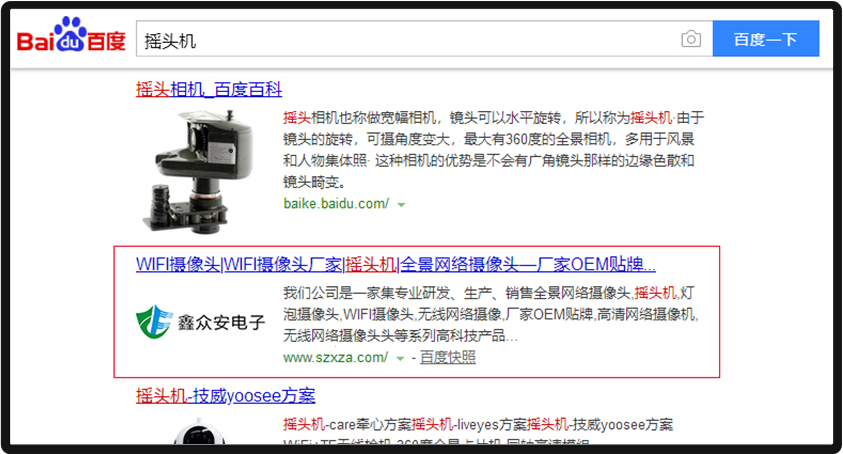Click the green shield icon of 鑫众安电子

(154, 321)
